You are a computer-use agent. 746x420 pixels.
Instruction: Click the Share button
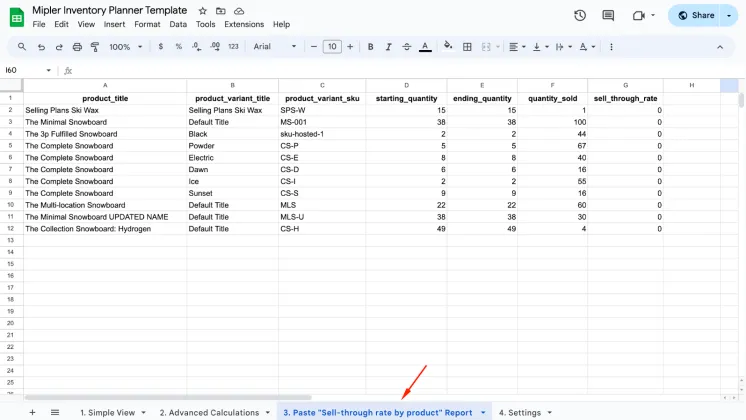[696, 15]
